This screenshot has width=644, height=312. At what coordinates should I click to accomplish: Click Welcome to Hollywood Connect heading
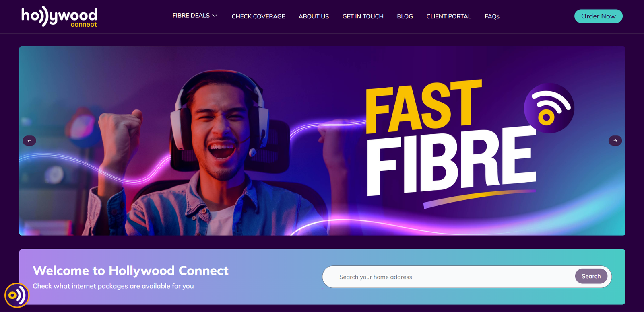130,271
